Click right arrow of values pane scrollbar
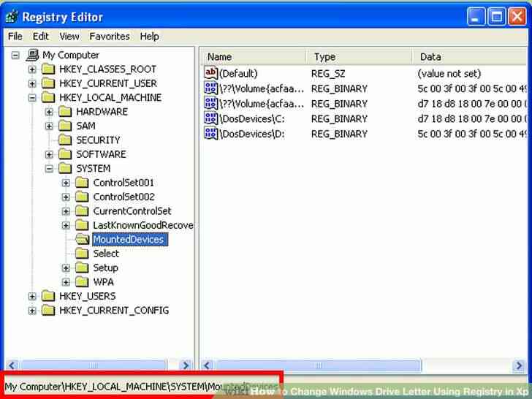 (x=519, y=365)
